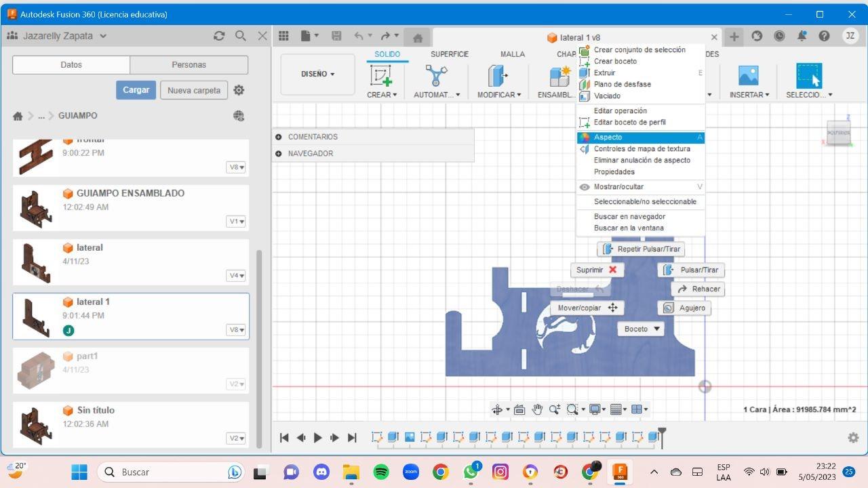868x488 pixels.
Task: Select the Aspecto context menu entry
Action: 640,138
